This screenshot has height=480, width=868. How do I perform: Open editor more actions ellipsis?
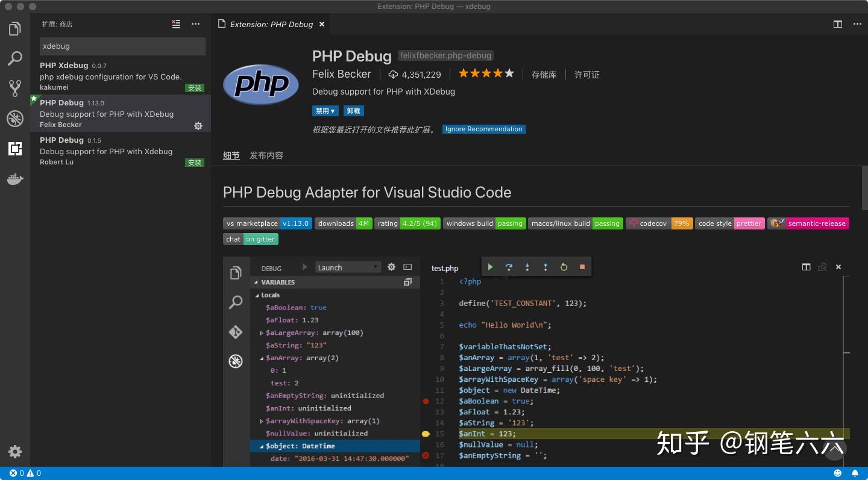857,24
